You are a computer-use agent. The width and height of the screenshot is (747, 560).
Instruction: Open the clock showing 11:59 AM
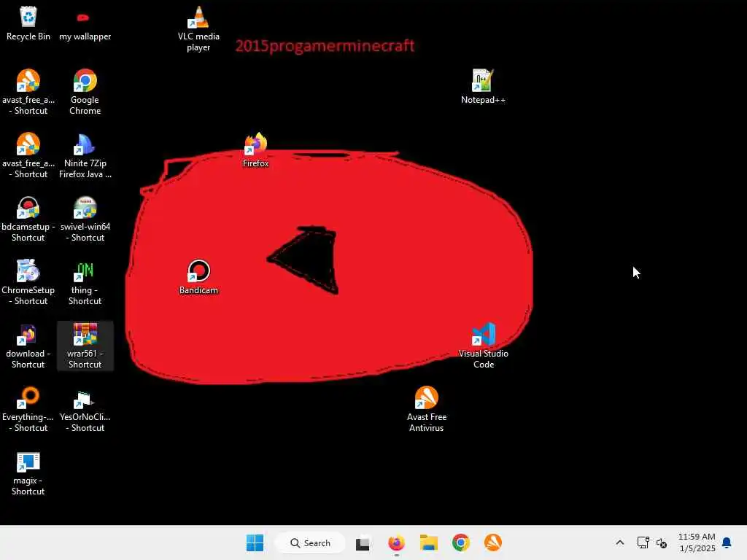tap(697, 542)
